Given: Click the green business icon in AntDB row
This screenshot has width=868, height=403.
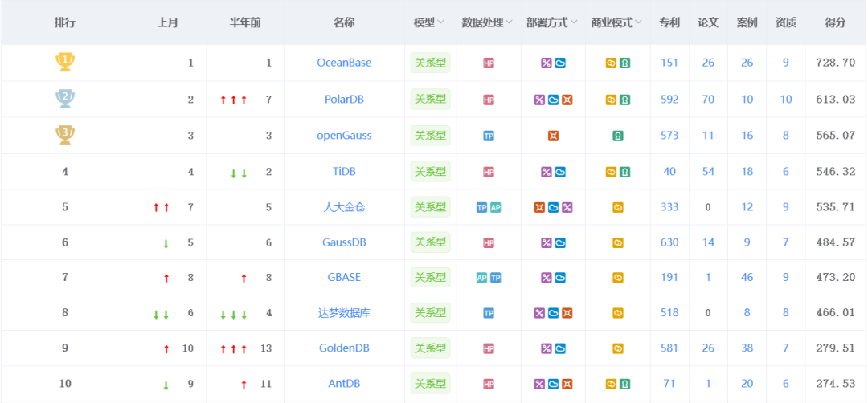Looking at the screenshot, I should coord(624,384).
